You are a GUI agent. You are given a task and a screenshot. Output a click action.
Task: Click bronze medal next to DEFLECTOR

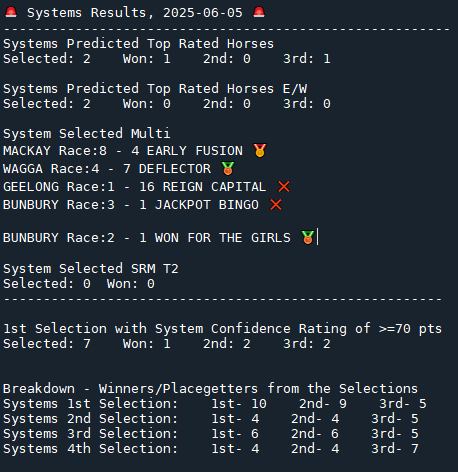pos(228,168)
